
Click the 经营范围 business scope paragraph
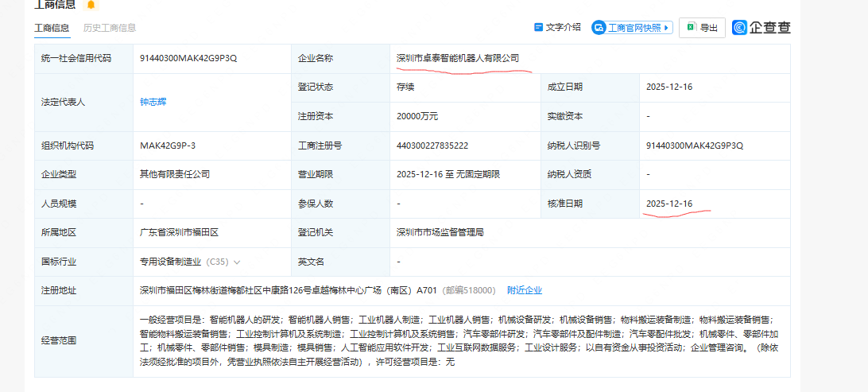[x=457, y=341]
